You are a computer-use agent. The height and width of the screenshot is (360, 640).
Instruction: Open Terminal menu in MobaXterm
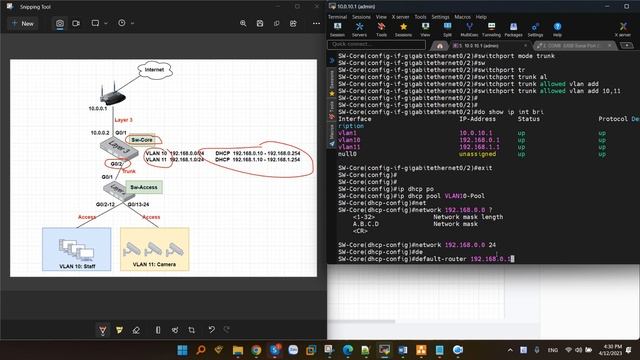[338, 17]
